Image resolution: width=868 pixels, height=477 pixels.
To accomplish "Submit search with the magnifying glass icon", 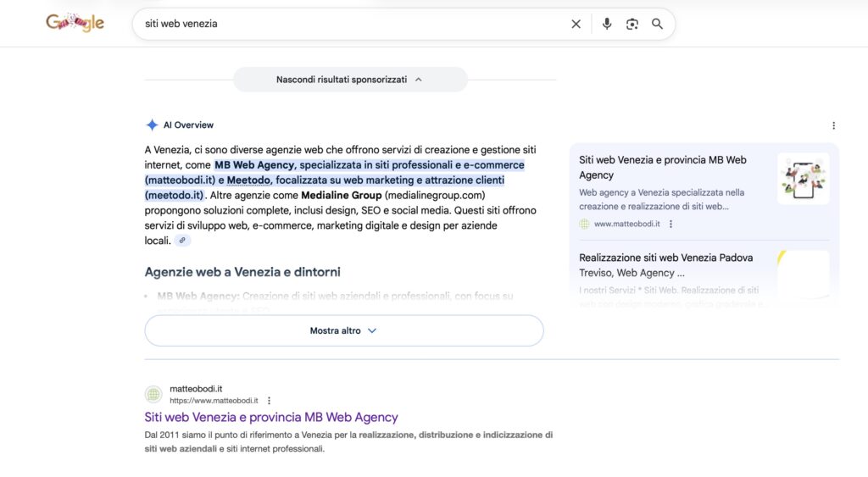I will tap(657, 24).
